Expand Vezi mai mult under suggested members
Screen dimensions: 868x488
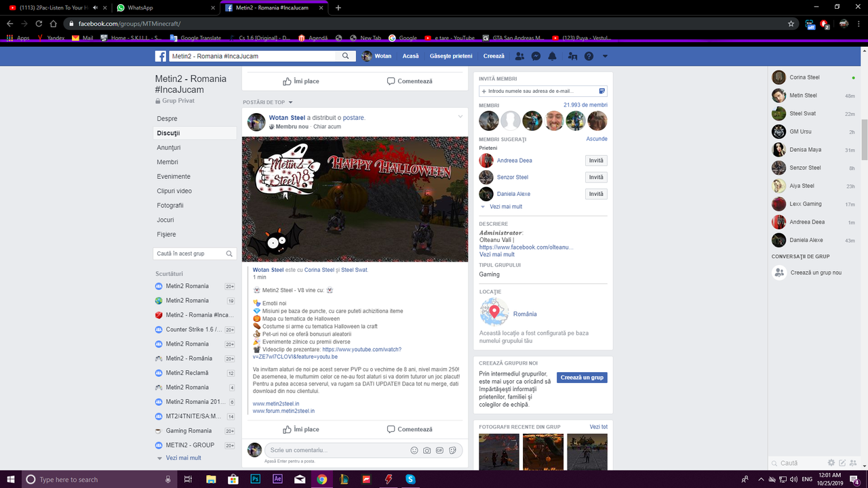[x=507, y=206]
